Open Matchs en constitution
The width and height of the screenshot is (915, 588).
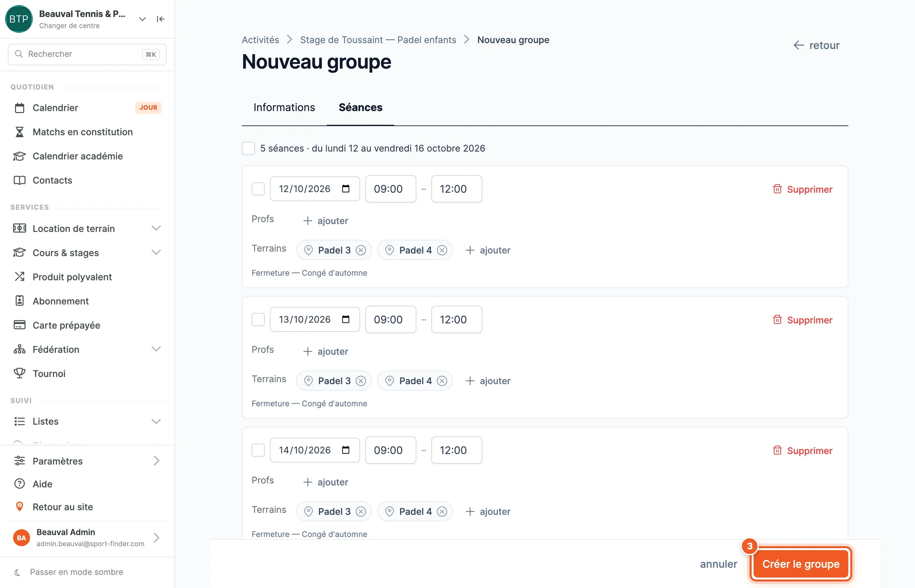tap(87, 132)
